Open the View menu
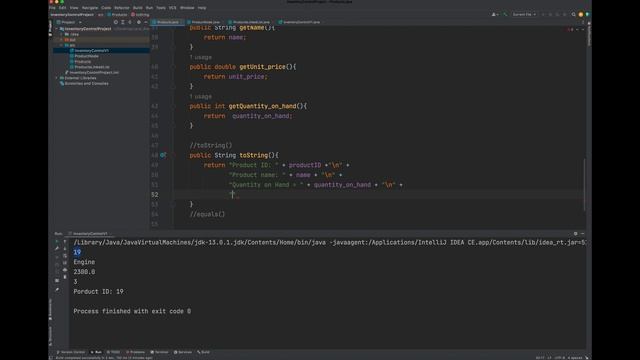 coord(74,8)
